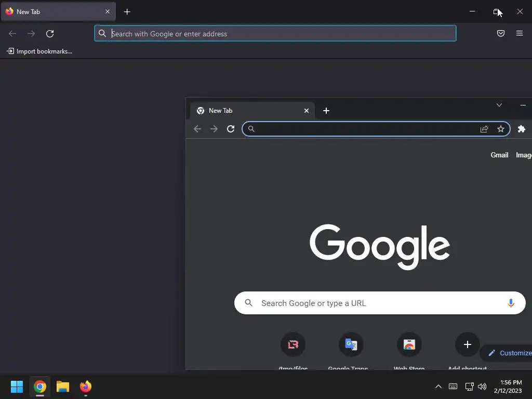Open volume control tray icon

click(x=482, y=387)
